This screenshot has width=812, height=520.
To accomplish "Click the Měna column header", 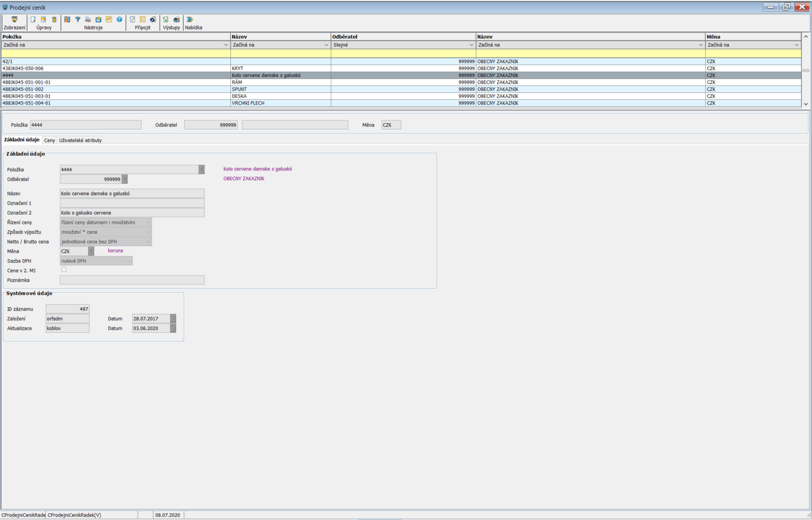I will click(x=752, y=37).
